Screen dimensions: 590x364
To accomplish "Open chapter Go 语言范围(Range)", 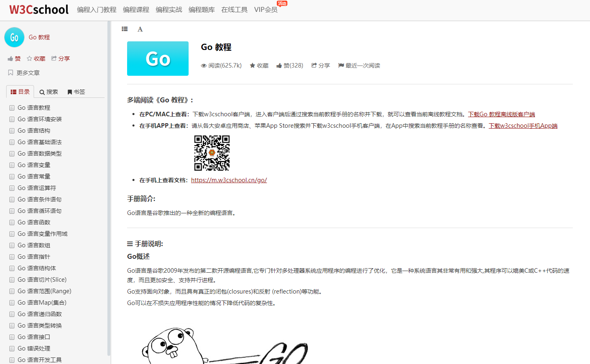I will (x=45, y=291).
